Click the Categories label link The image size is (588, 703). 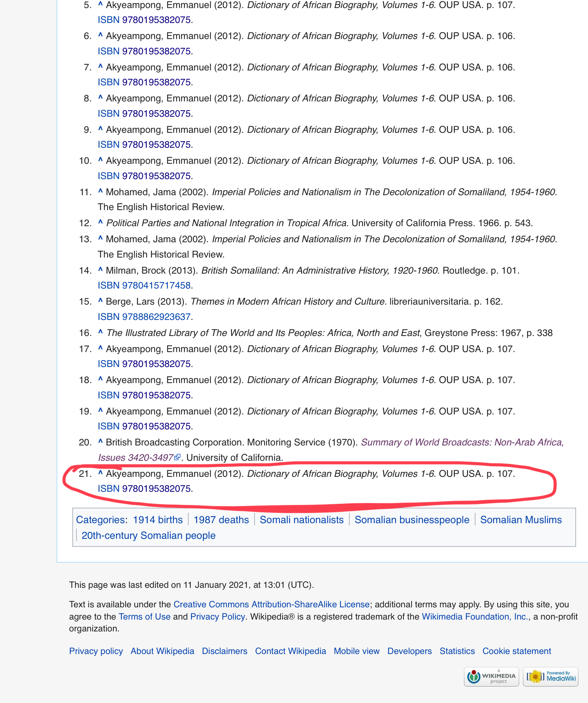[100, 520]
